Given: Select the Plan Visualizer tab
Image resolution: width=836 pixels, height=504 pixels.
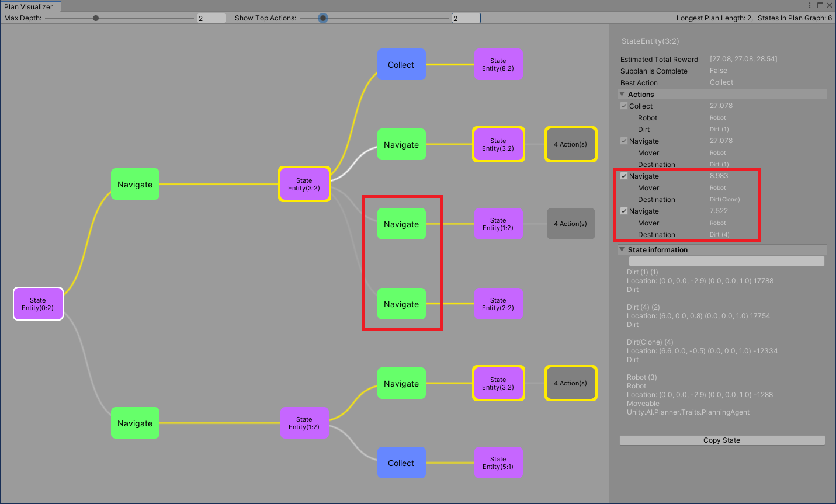Looking at the screenshot, I should (29, 6).
